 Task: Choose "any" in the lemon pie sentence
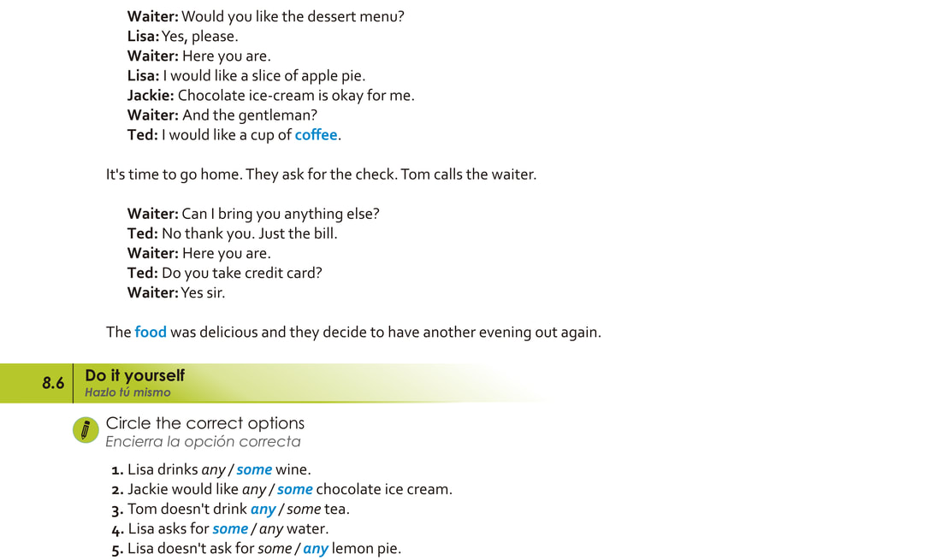point(316,549)
